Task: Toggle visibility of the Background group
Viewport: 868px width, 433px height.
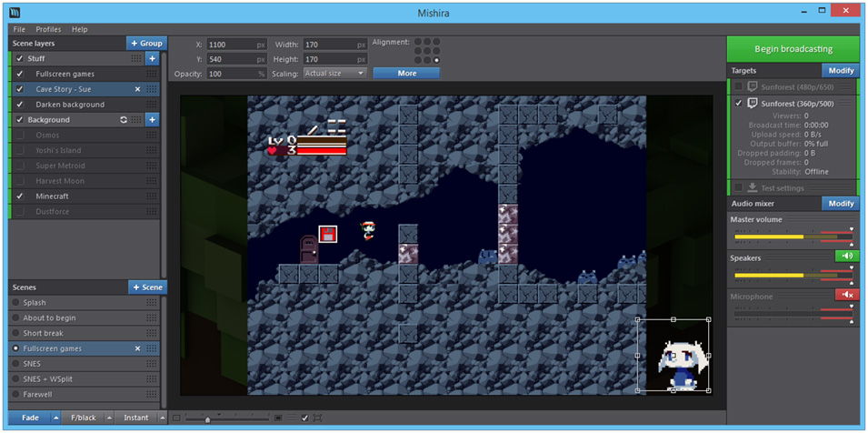Action: click(x=20, y=119)
